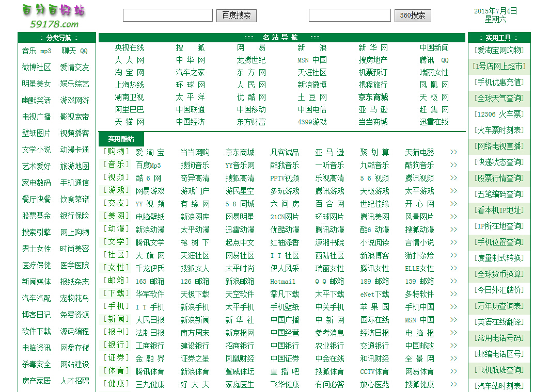Open the [快递状态查询] tool link

click(499, 162)
